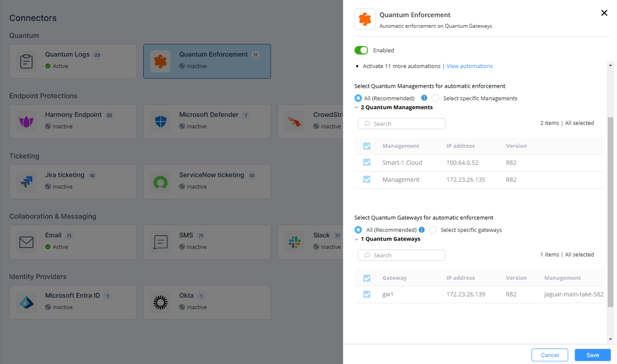Collapse the 1 Quantum Gateways section

coord(357,239)
